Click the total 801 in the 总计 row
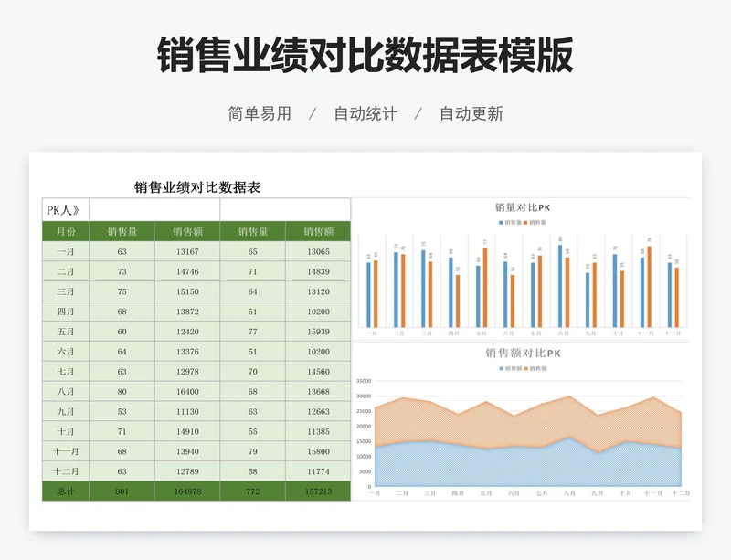 coord(122,491)
